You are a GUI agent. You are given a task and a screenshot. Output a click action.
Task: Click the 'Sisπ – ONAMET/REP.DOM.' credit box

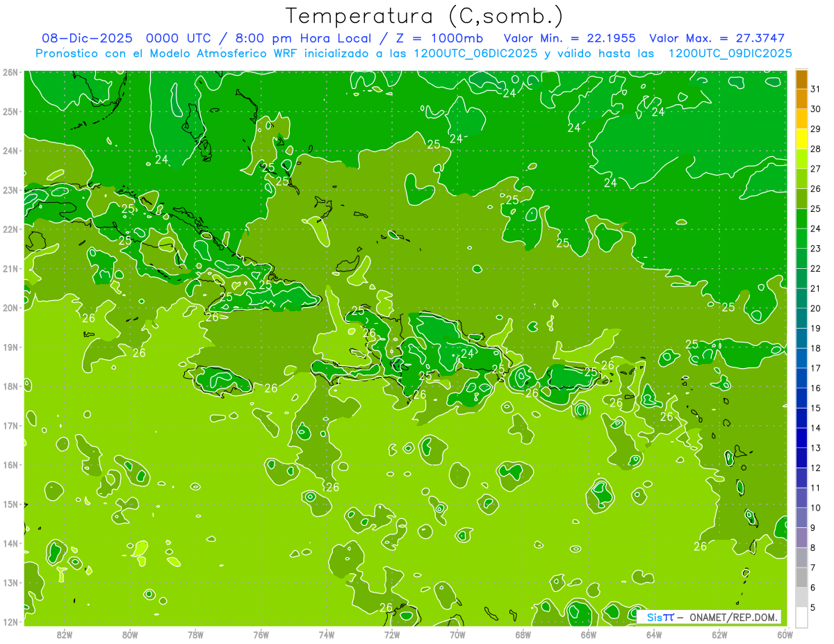tap(708, 617)
